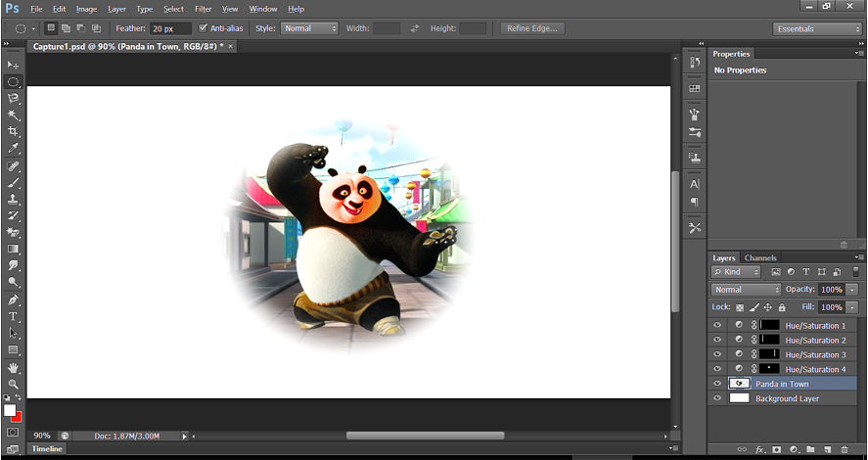Open the Image menu
This screenshot has width=868, height=460.
86,9
